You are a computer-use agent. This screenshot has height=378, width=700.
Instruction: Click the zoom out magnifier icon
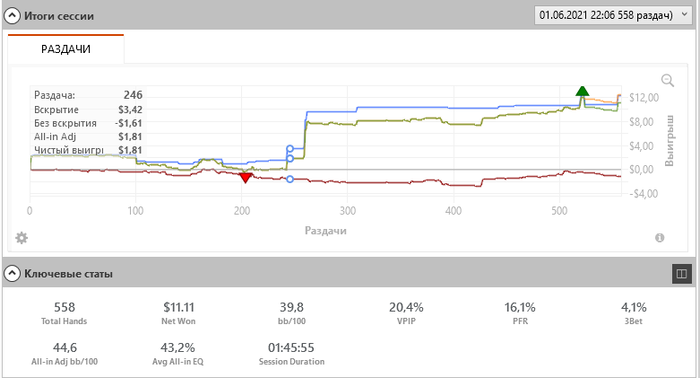667,80
